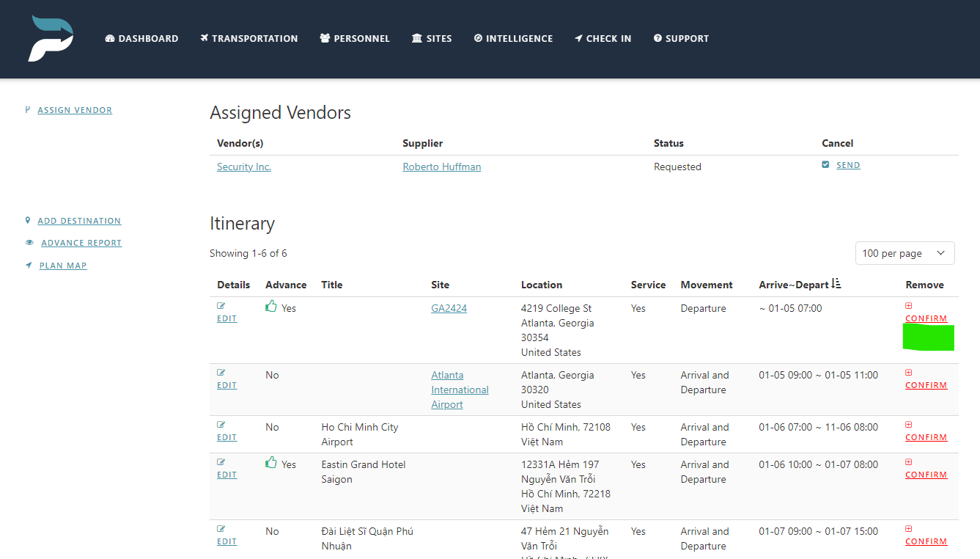Click the red remove icon on Atlanta International Airport row

tap(908, 372)
